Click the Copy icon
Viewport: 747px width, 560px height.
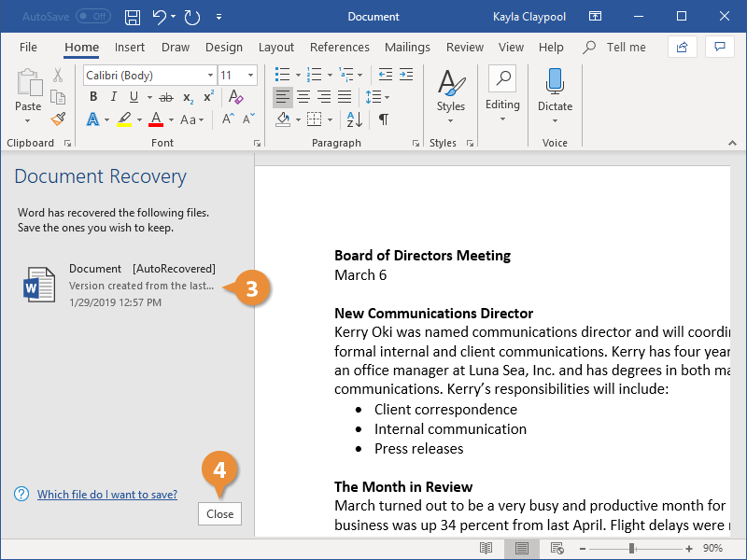click(x=58, y=97)
